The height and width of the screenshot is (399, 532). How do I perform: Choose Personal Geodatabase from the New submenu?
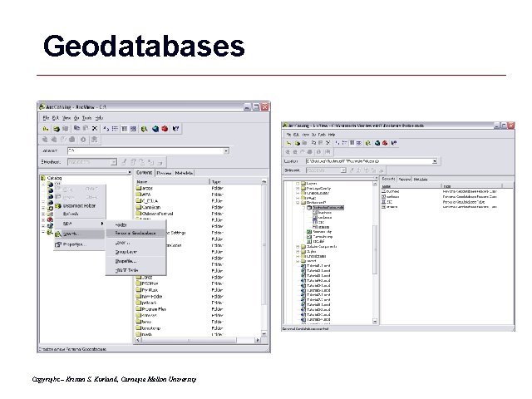[135, 233]
